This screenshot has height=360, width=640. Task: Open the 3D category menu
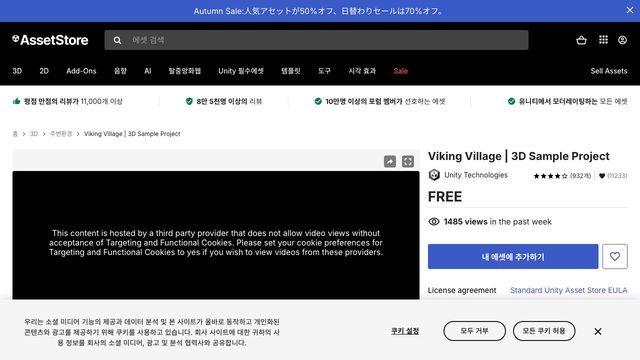click(17, 71)
